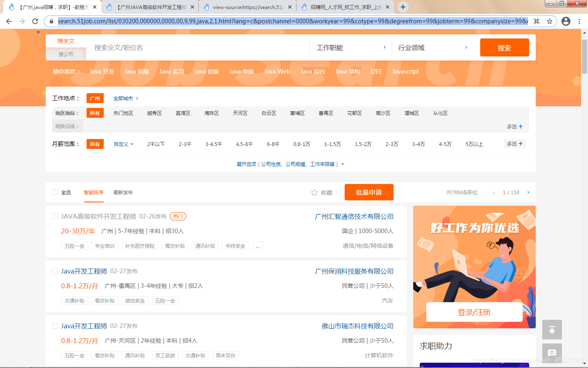Add multi-select for 月薪范围 row (多选 +)
The image size is (588, 368).
coord(515,144)
